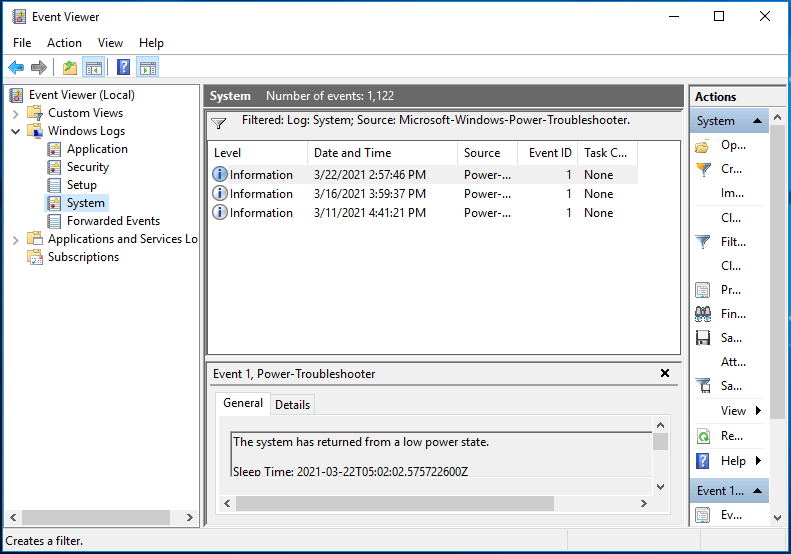This screenshot has height=554, width=791.
Task: Toggle the Show/Hide Console Tree toolbar button
Action: 94,68
